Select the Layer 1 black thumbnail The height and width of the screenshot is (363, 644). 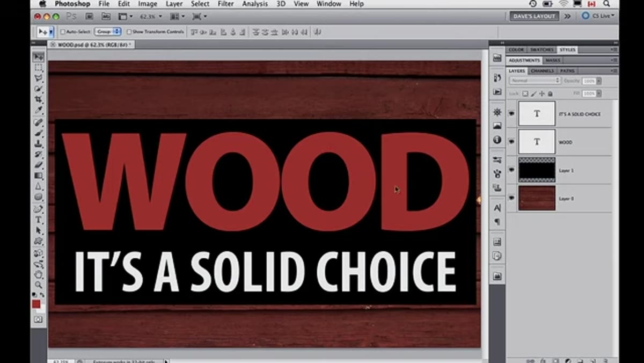click(x=537, y=170)
